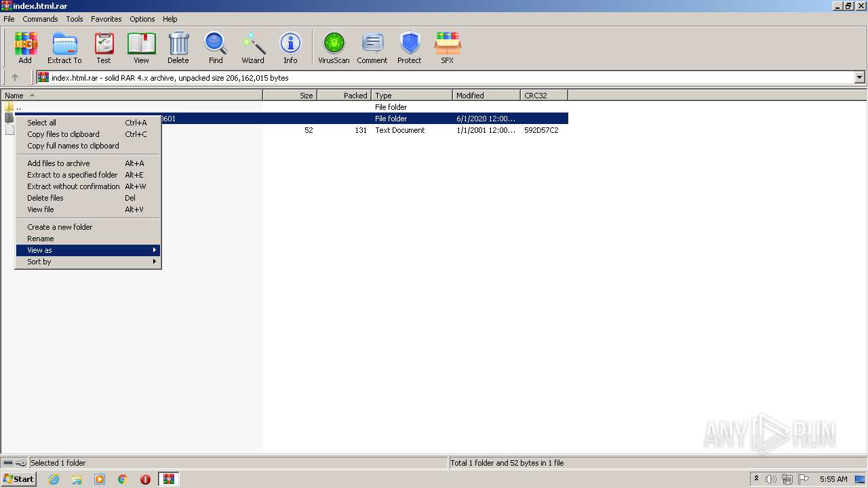868x488 pixels.
Task: Click CRC32 value 592D57C2
Action: 541,130
